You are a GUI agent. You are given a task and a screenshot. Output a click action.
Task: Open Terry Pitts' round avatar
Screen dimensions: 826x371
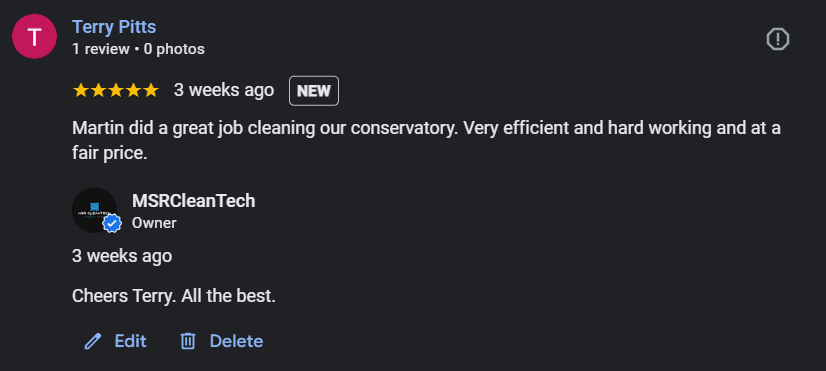coord(34,36)
